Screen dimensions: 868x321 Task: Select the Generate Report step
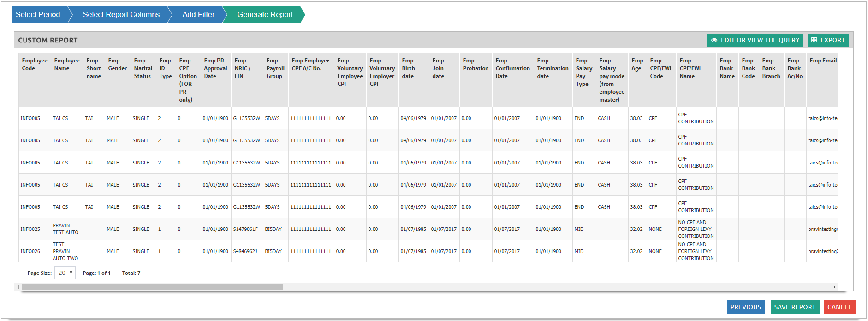pyautogui.click(x=265, y=15)
